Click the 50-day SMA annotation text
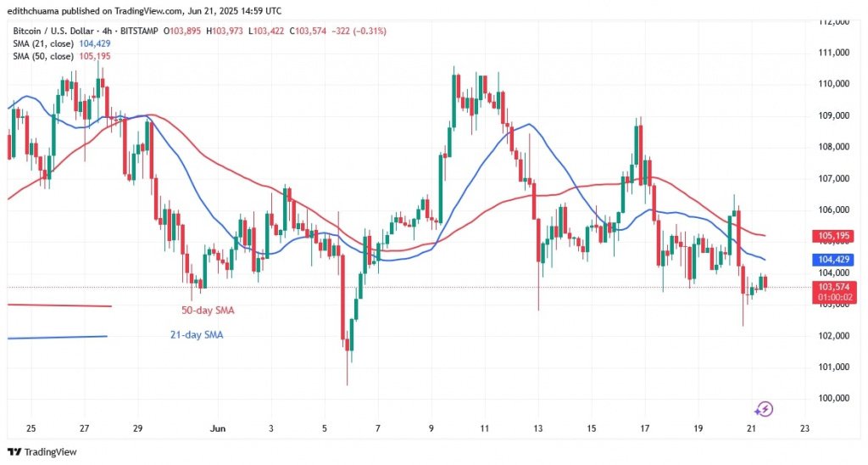Image resolution: width=868 pixels, height=465 pixels. (x=209, y=311)
